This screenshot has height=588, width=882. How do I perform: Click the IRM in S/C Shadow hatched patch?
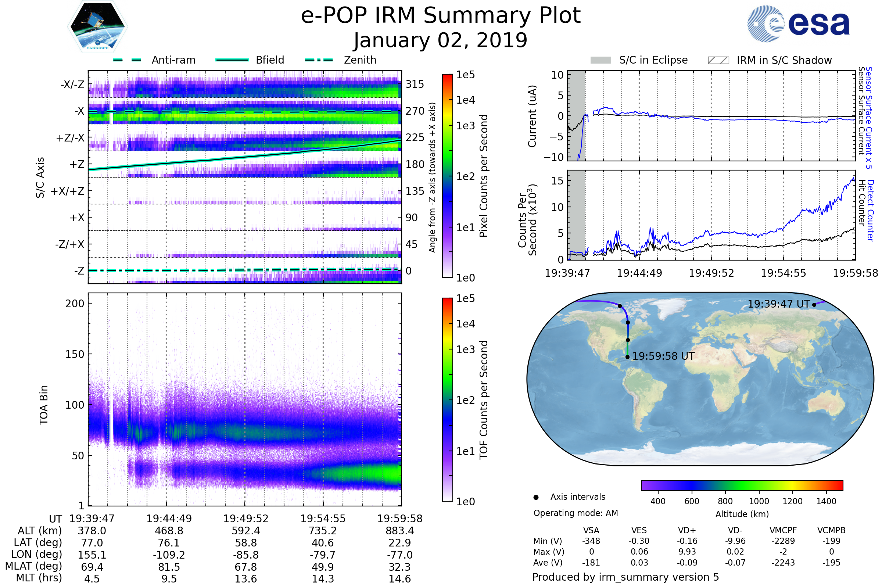718,60
